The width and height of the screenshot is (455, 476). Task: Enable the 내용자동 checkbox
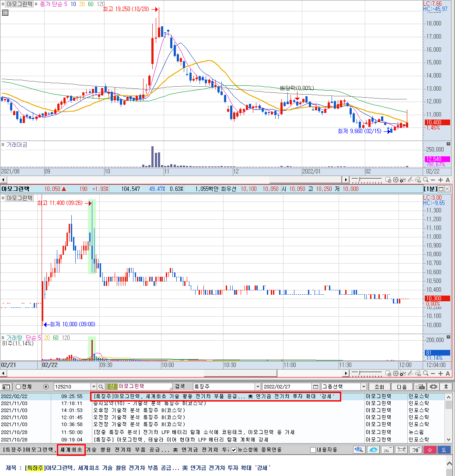pos(313,450)
